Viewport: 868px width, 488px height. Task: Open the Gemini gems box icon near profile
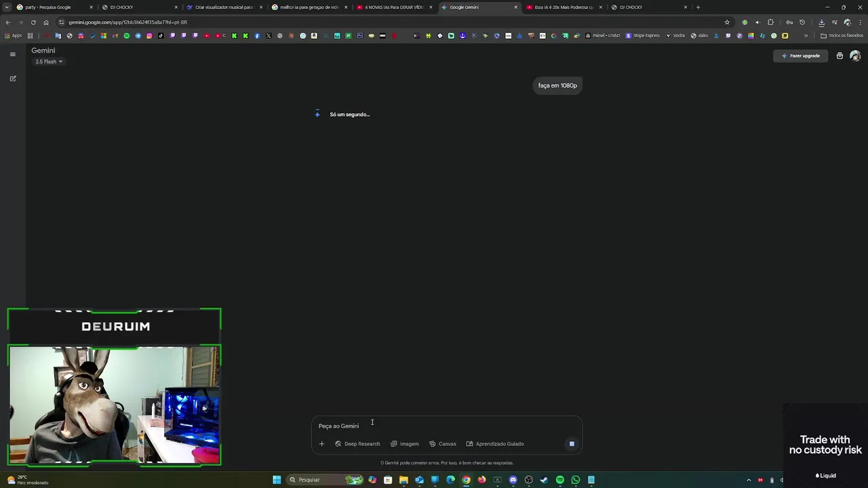[840, 56]
